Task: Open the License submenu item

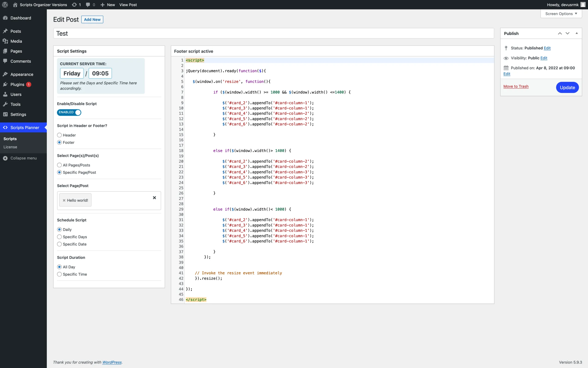Action: pos(10,147)
